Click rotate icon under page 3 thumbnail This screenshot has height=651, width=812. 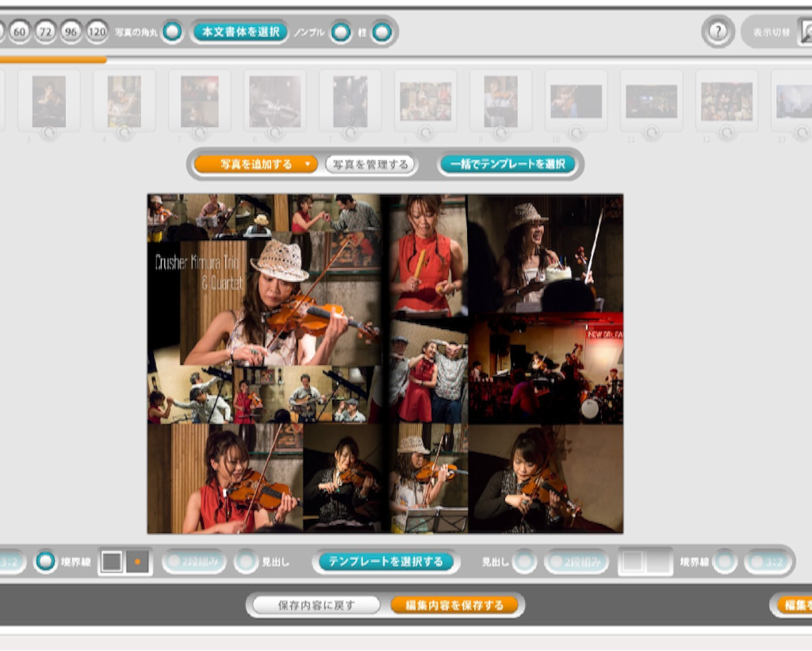[x=49, y=133]
